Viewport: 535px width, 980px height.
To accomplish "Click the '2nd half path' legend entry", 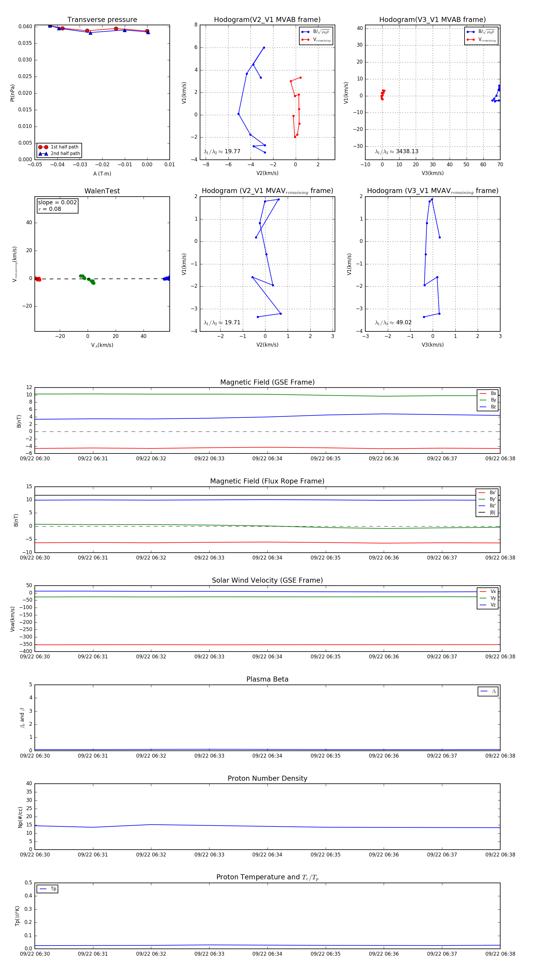I will point(59,154).
